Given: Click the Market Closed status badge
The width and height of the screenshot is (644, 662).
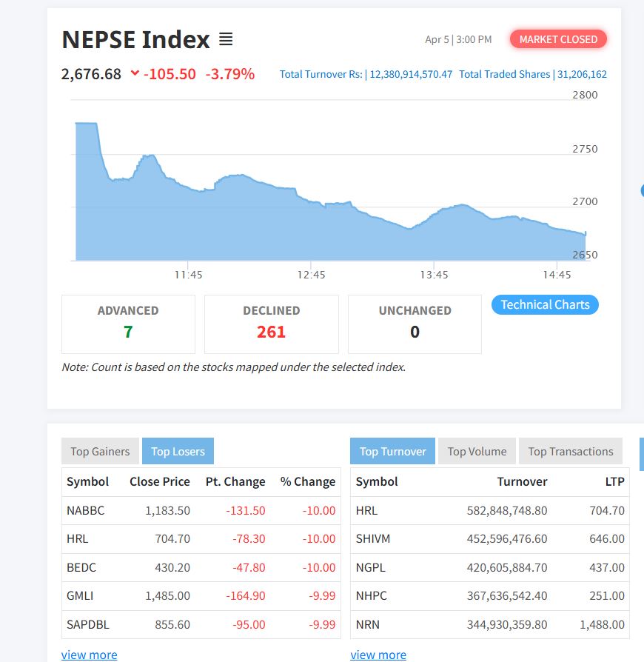Looking at the screenshot, I should (x=558, y=39).
